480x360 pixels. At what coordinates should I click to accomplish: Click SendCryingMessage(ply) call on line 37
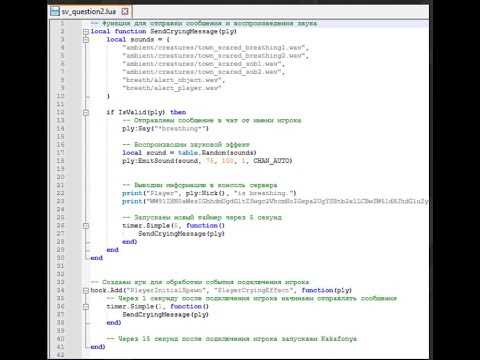(165, 315)
